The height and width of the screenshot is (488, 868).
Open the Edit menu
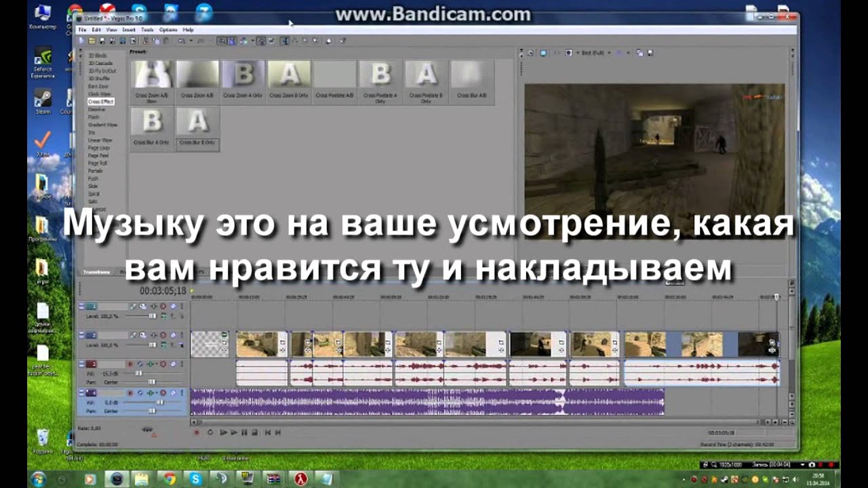tap(96, 30)
